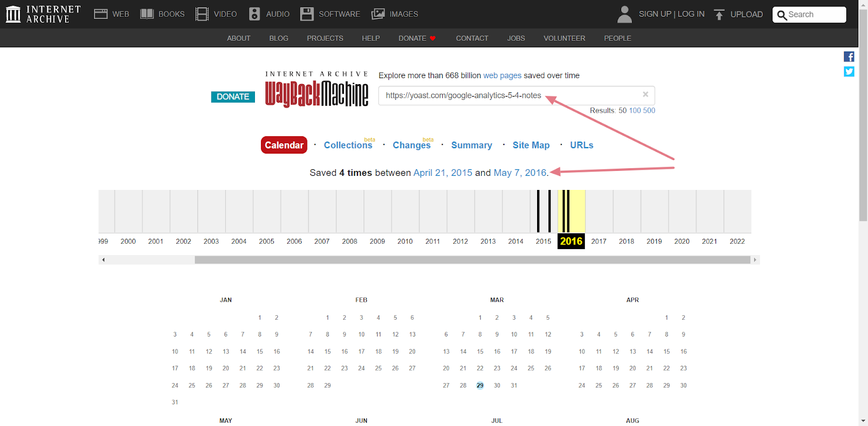868x426 pixels.
Task: Click the page vertical scrollbar
Action: (863, 115)
